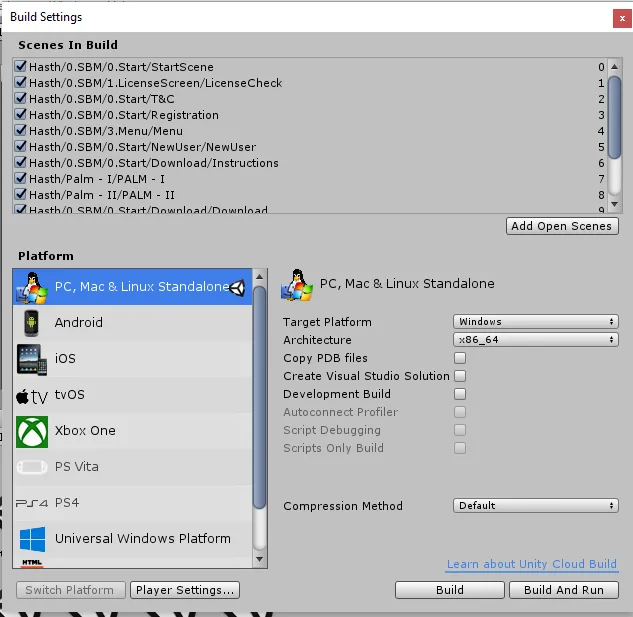Open Target Platform dropdown
Image resolution: width=633 pixels, height=617 pixels.
pos(536,322)
